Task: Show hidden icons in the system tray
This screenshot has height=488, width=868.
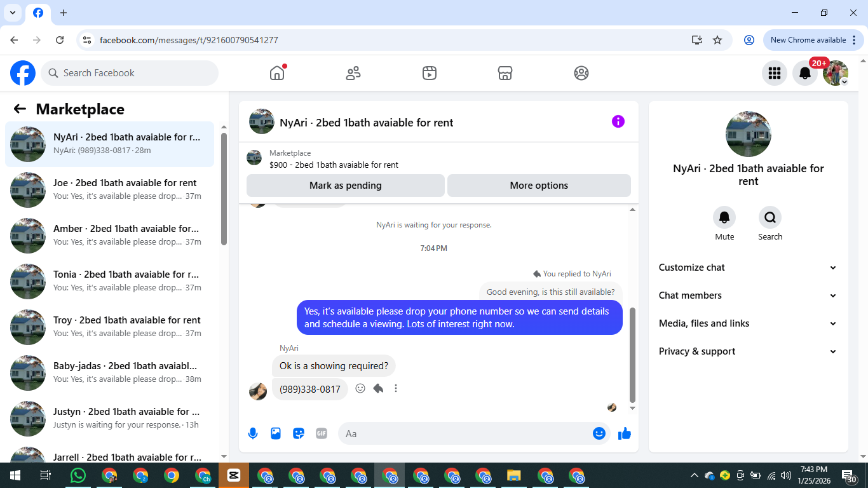Action: tap(694, 475)
